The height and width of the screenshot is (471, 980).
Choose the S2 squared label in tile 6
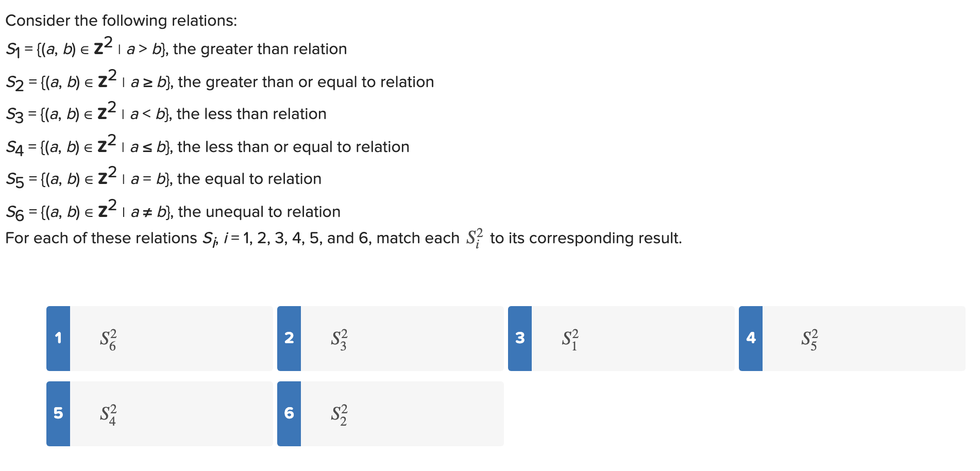click(x=339, y=415)
